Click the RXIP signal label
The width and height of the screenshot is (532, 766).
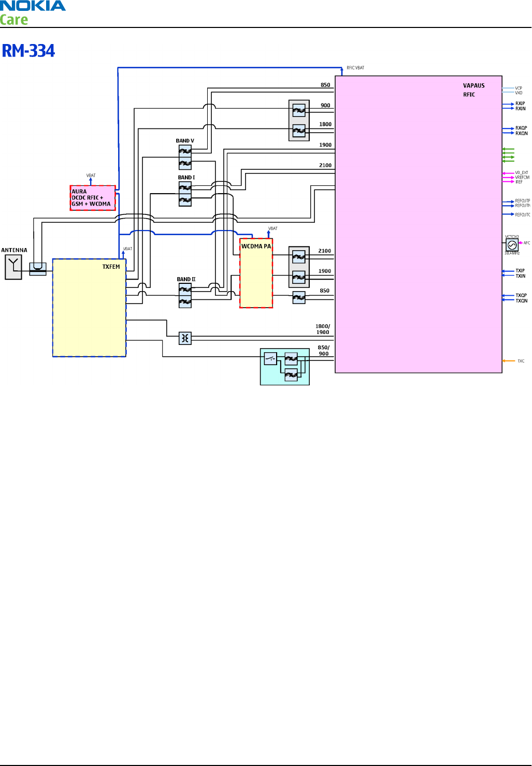[520, 104]
